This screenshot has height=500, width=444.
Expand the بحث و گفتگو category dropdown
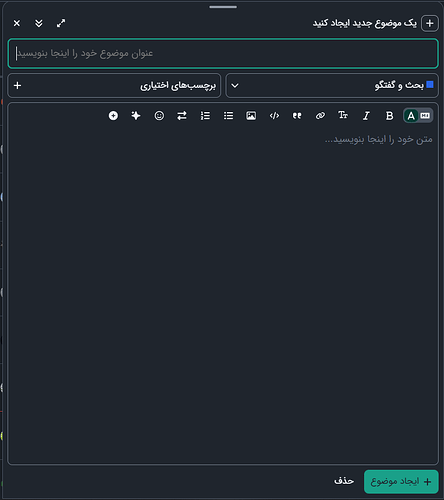(x=332, y=86)
